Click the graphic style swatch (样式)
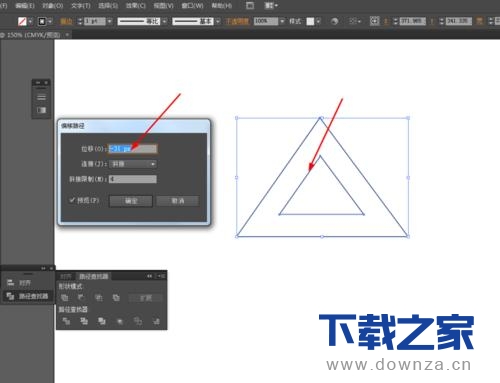 (x=310, y=22)
